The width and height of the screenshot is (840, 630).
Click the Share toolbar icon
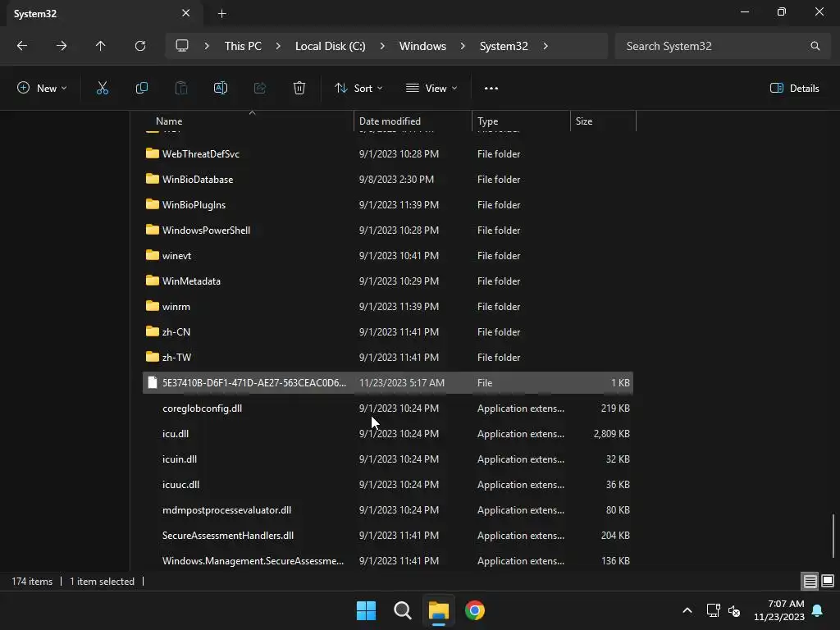click(x=260, y=88)
